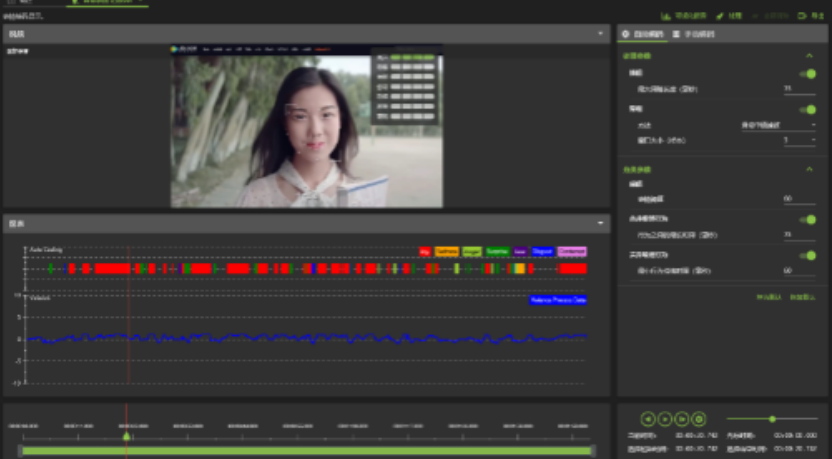Switch to the gear-icon auto coding tab
832x459 pixels.
642,34
